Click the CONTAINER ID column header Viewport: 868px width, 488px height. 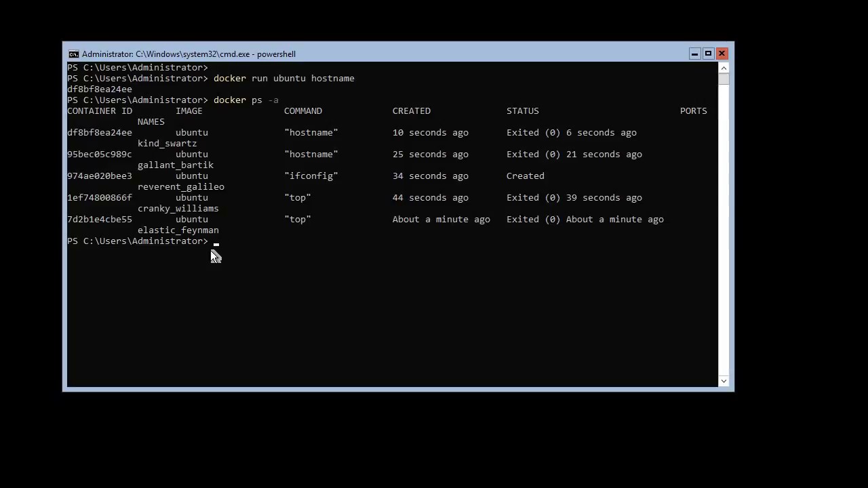[x=100, y=111]
